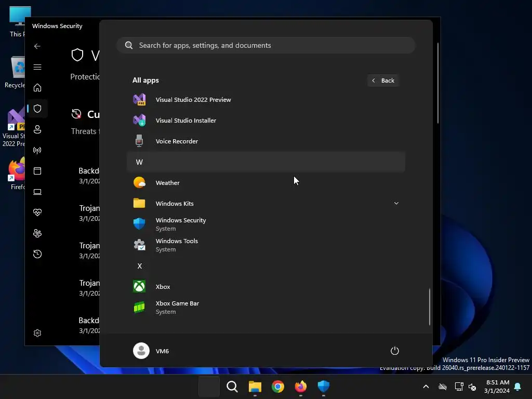The width and height of the screenshot is (532, 399).
Task: Click the cloud sync tray icon
Action: [x=443, y=387]
